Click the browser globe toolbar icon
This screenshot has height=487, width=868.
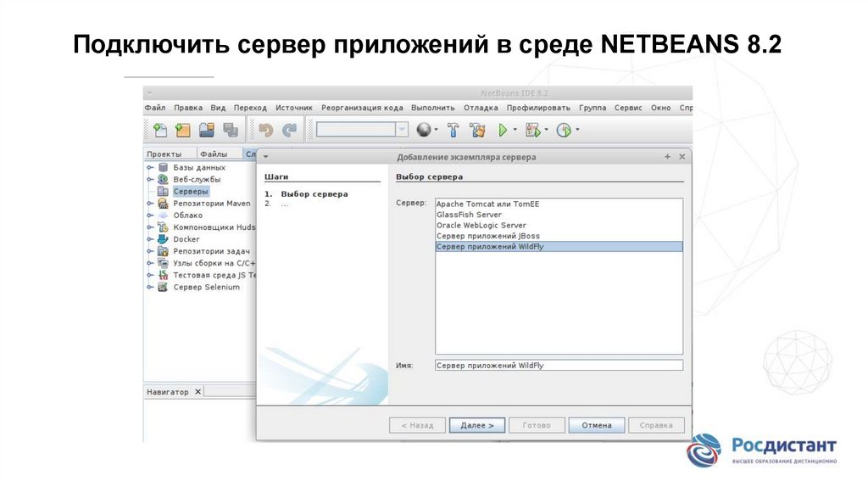click(424, 130)
